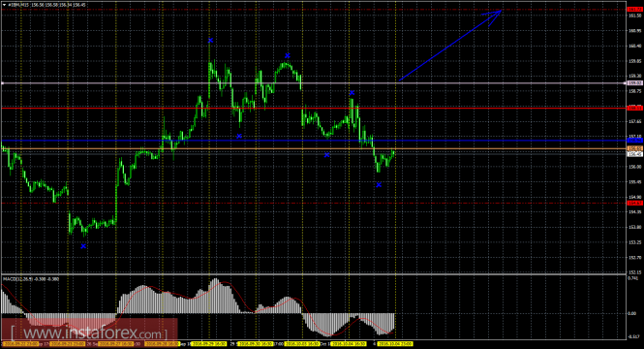Open the www.instaforex.com watermark link
This screenshot has height=349, width=644.
[x=89, y=333]
